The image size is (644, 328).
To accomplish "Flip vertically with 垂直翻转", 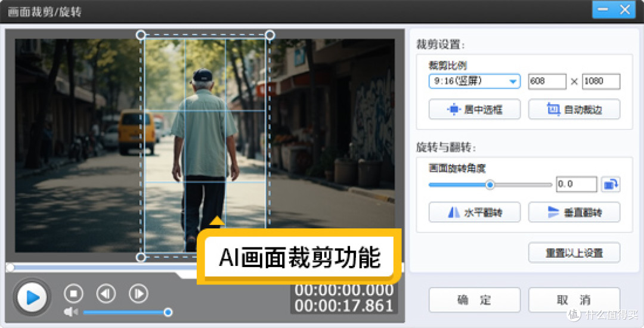I will (574, 212).
